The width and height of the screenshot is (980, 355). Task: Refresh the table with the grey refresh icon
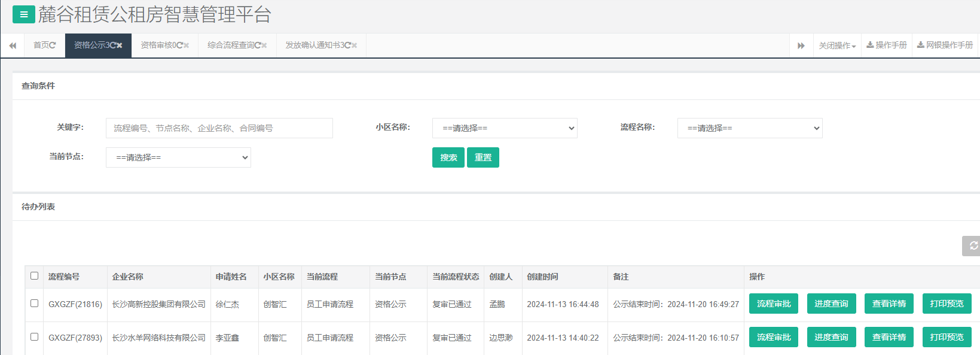pyautogui.click(x=973, y=245)
